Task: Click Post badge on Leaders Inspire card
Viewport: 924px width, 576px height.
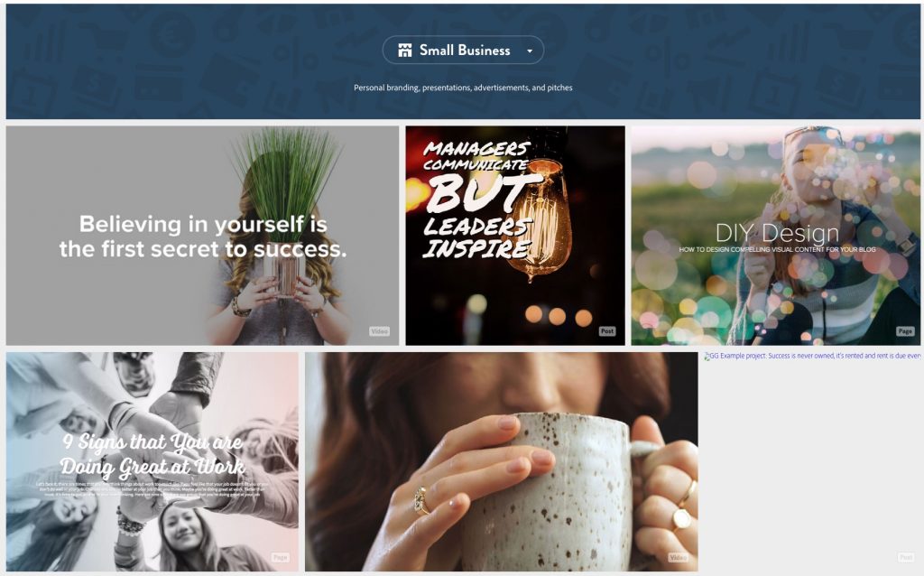Action: 607,331
